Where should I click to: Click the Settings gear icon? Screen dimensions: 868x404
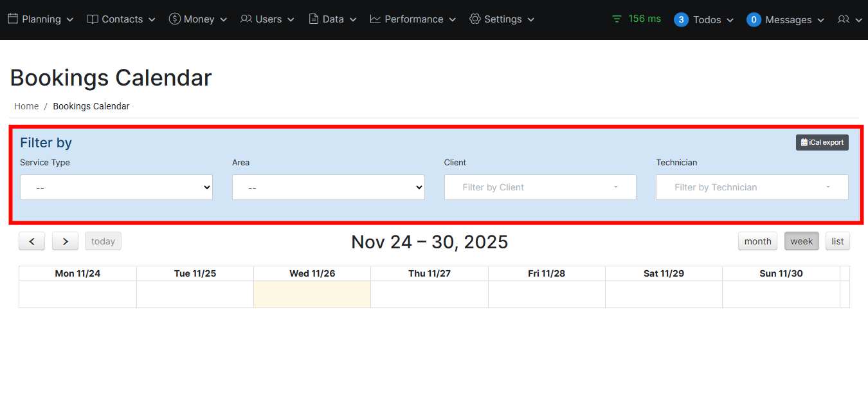coord(475,19)
